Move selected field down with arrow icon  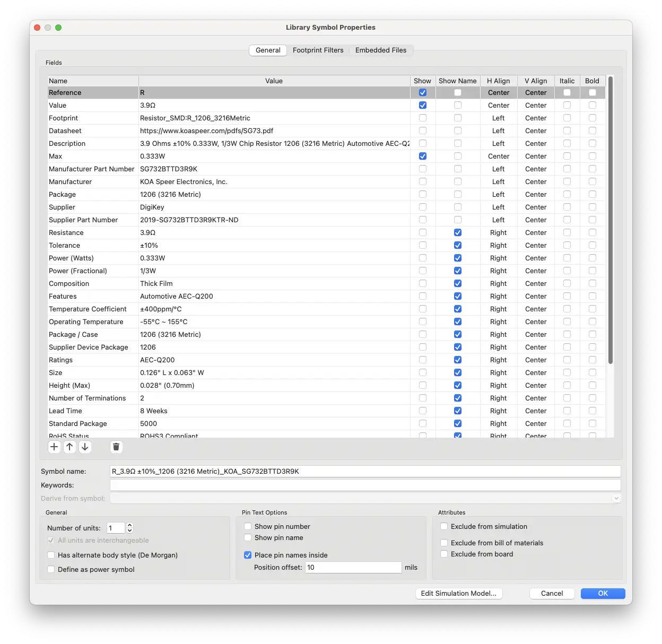click(x=85, y=447)
